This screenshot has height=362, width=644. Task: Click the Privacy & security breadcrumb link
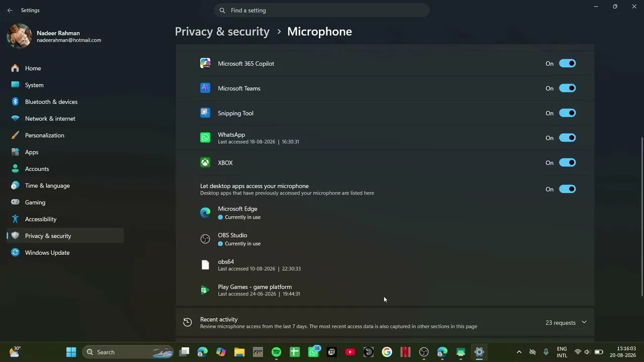222,32
